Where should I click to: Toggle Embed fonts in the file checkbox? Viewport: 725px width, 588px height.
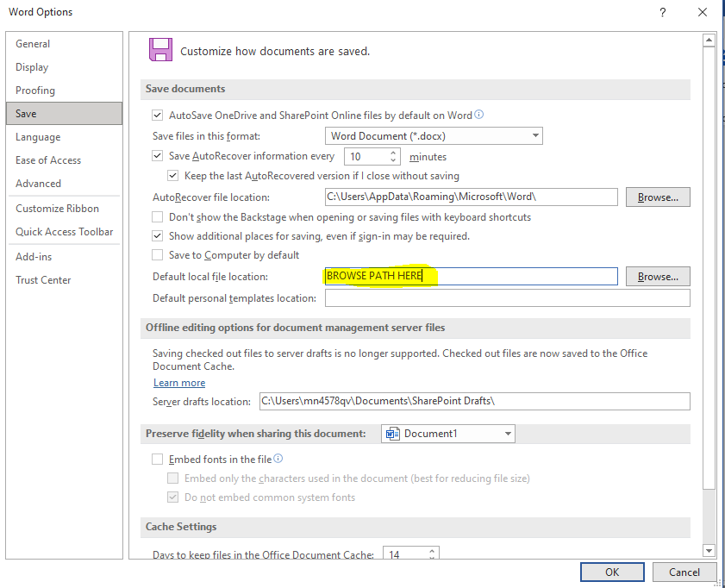click(158, 460)
